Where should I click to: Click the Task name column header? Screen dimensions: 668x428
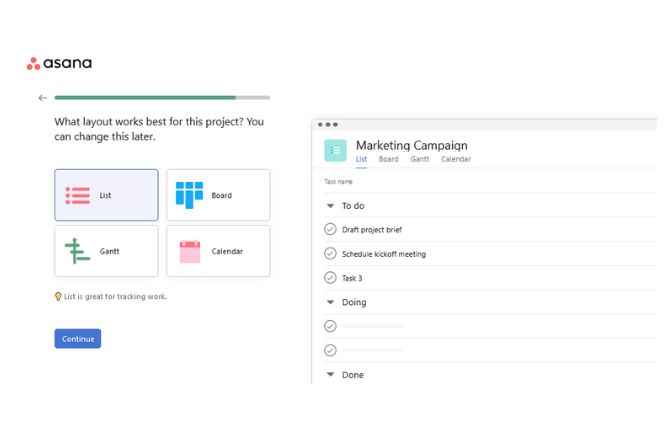click(x=338, y=182)
